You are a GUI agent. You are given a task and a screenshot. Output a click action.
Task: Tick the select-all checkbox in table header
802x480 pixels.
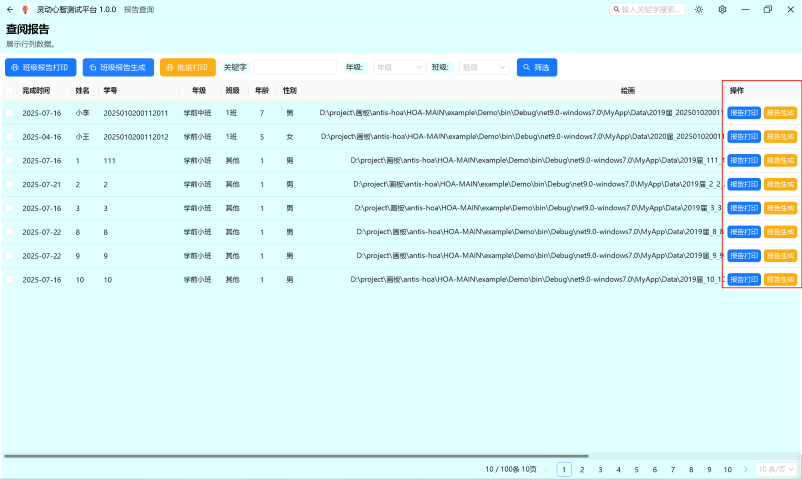coord(10,90)
